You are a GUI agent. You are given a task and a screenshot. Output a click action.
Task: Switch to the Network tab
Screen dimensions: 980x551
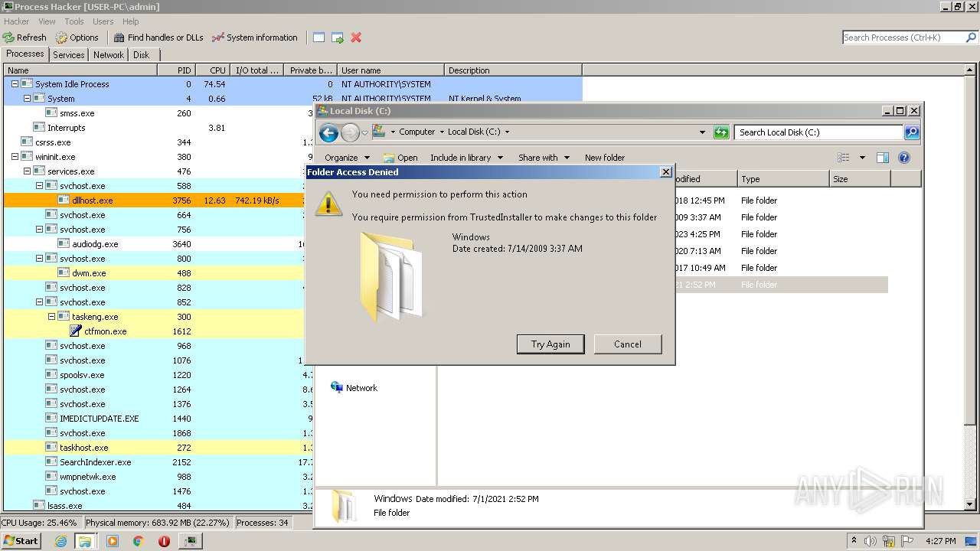point(109,55)
